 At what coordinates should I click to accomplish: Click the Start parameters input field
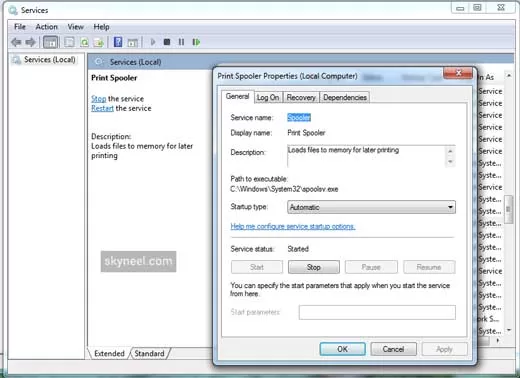[377, 312]
